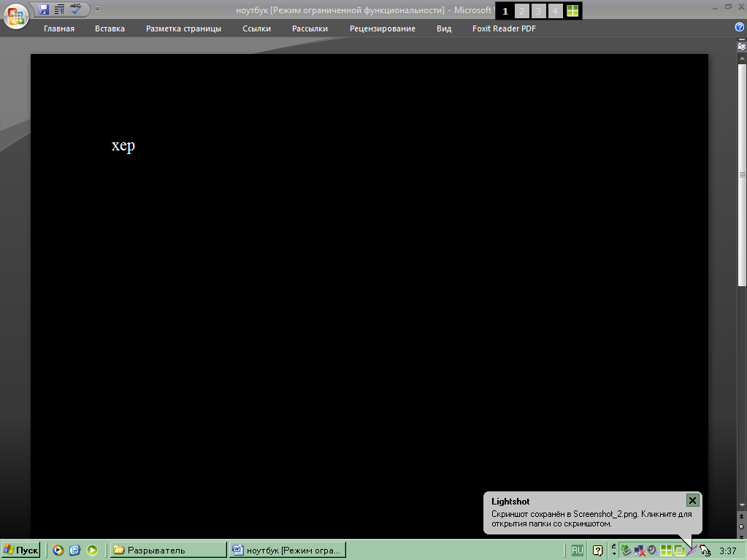Open the Word help icon
Viewport: 747px width, 560px height.
tap(739, 28)
